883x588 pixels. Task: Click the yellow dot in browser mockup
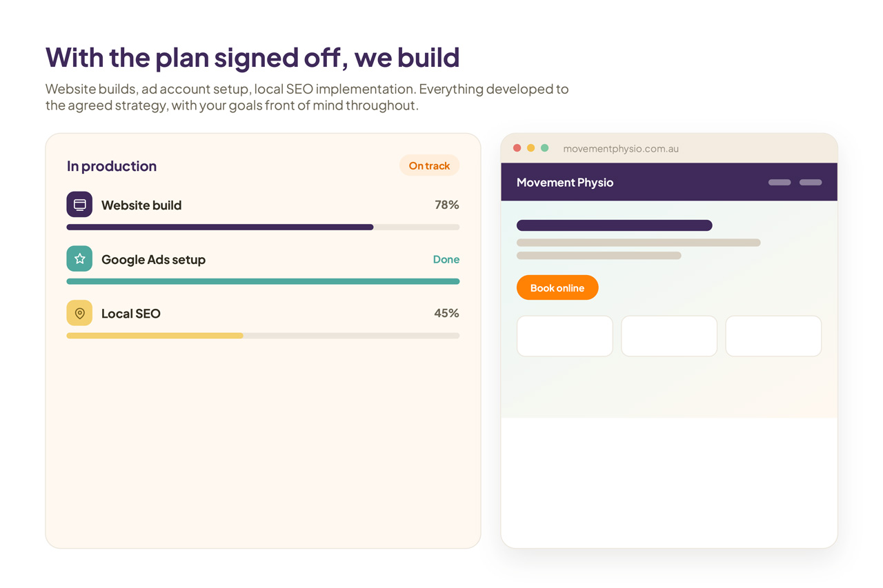pos(531,148)
